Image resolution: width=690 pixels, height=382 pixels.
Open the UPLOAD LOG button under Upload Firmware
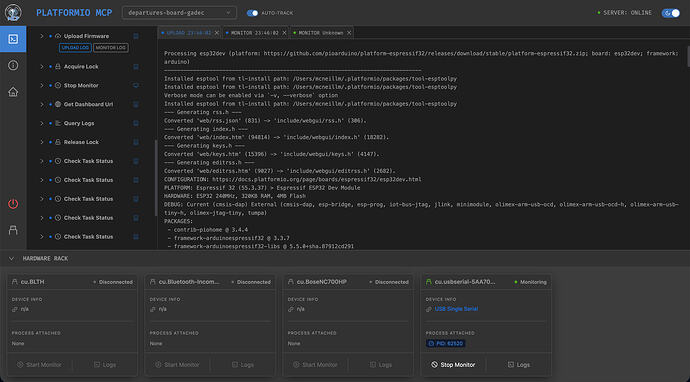(75, 48)
